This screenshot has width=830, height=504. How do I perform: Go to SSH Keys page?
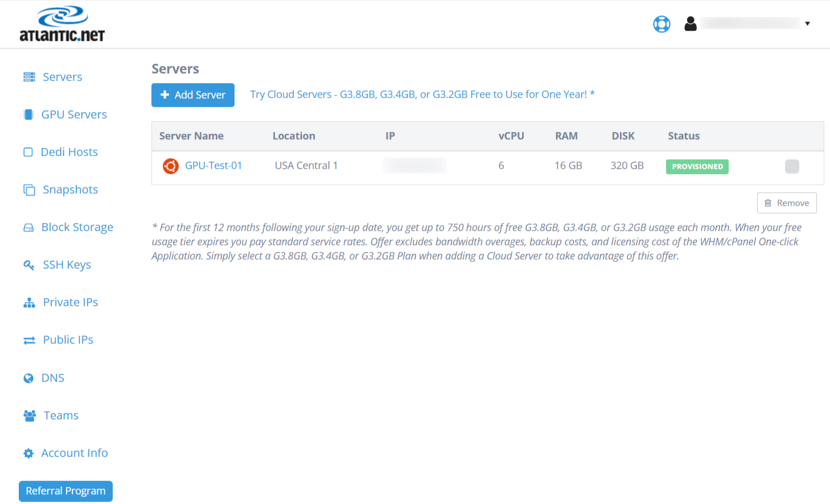[x=67, y=265]
